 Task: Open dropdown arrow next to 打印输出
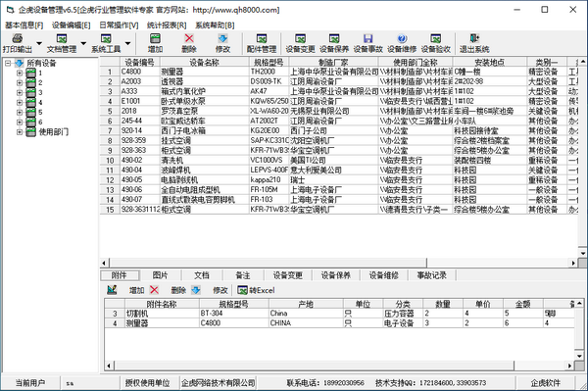(x=39, y=43)
